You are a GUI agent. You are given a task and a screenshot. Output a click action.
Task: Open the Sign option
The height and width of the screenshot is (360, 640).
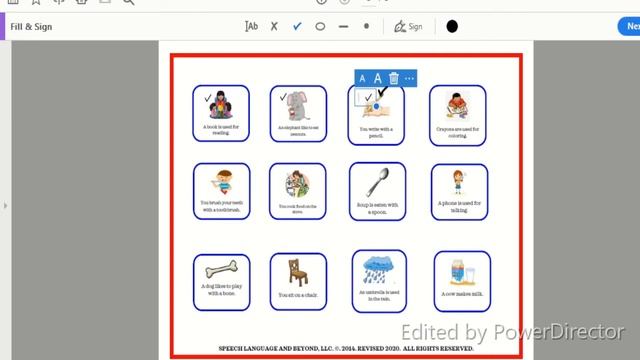[x=408, y=27]
